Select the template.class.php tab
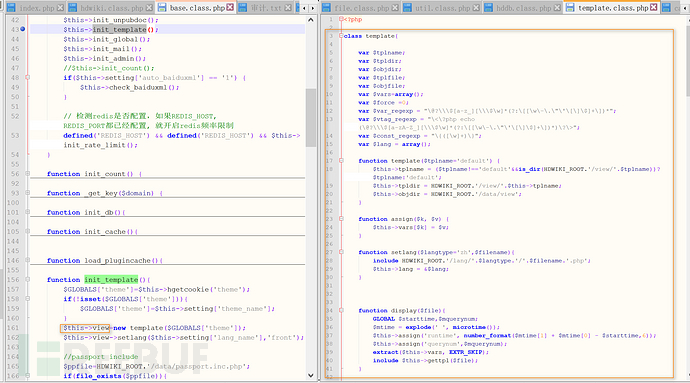This screenshot has height=383, width=690. (x=612, y=8)
